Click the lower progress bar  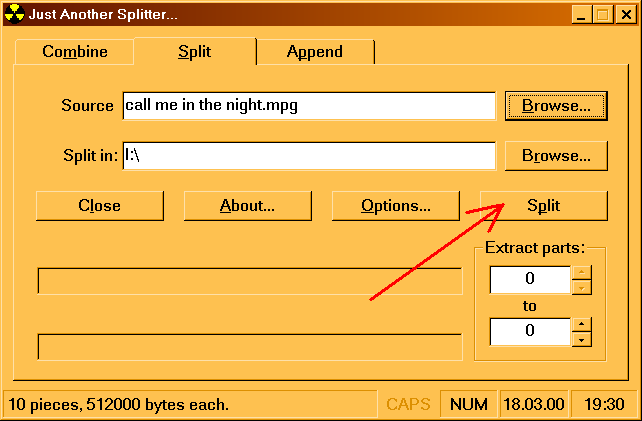[x=250, y=347]
